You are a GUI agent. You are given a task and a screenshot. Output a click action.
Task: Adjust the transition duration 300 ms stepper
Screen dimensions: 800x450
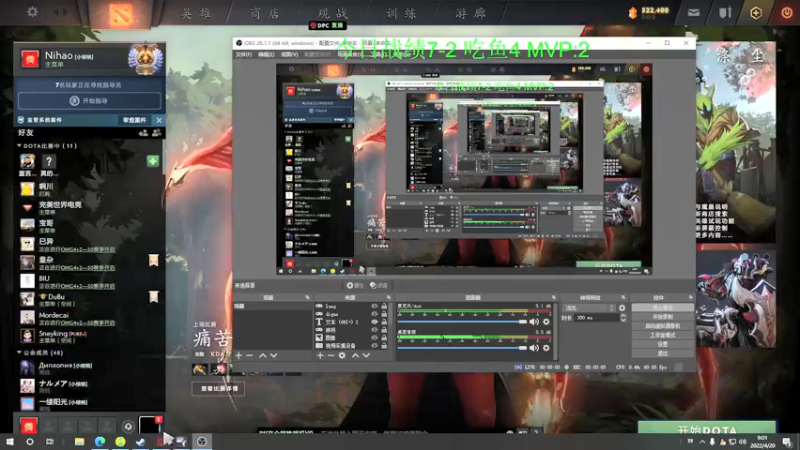click(x=623, y=318)
